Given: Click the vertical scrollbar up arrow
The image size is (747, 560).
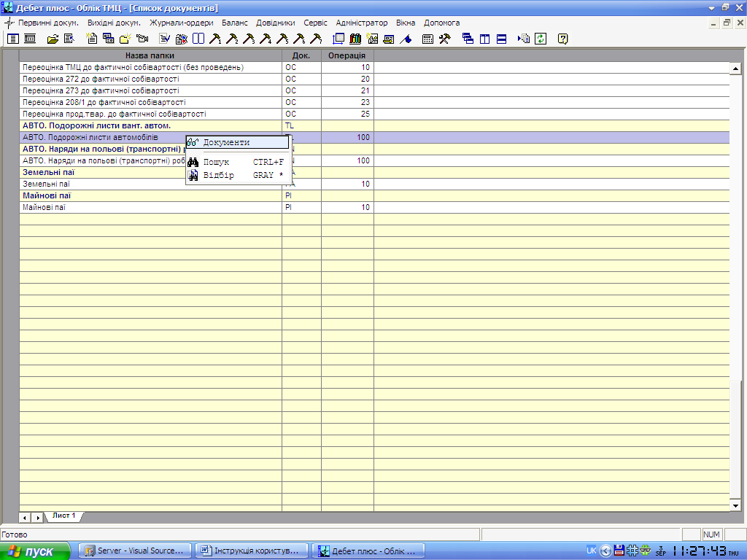Looking at the screenshot, I should tap(735, 69).
